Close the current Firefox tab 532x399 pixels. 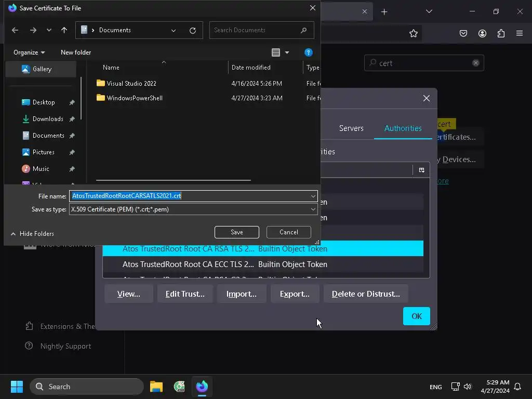(x=364, y=11)
